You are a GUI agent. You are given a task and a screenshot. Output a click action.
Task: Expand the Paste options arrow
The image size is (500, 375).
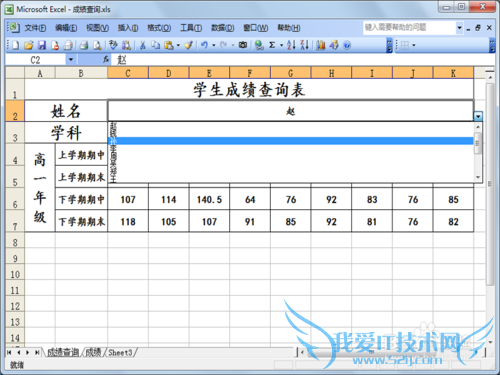click(178, 45)
